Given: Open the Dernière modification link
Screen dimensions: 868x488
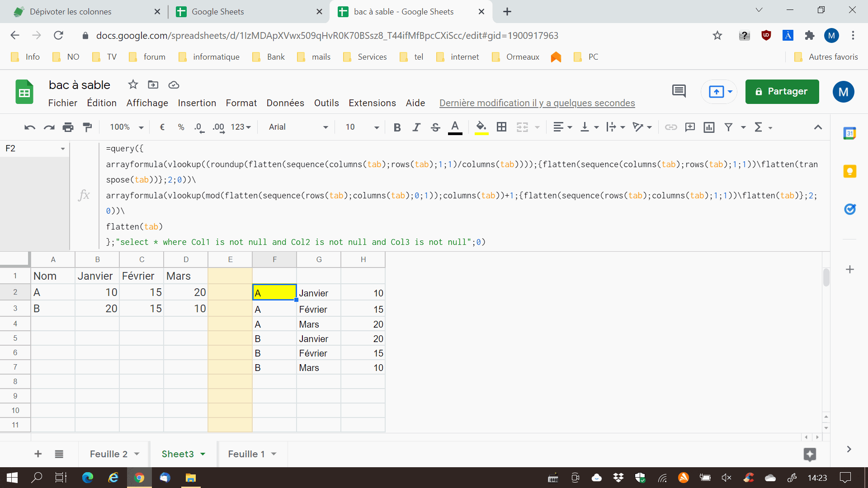Looking at the screenshot, I should tap(537, 103).
